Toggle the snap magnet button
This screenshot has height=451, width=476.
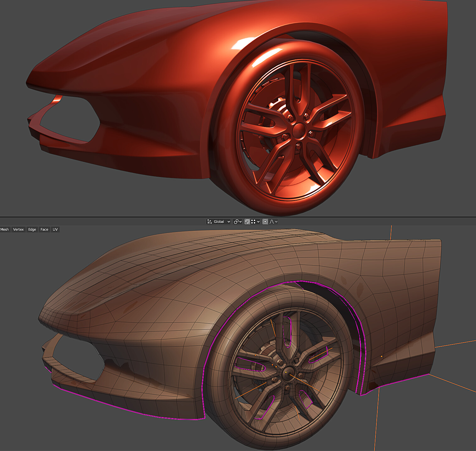(x=247, y=222)
